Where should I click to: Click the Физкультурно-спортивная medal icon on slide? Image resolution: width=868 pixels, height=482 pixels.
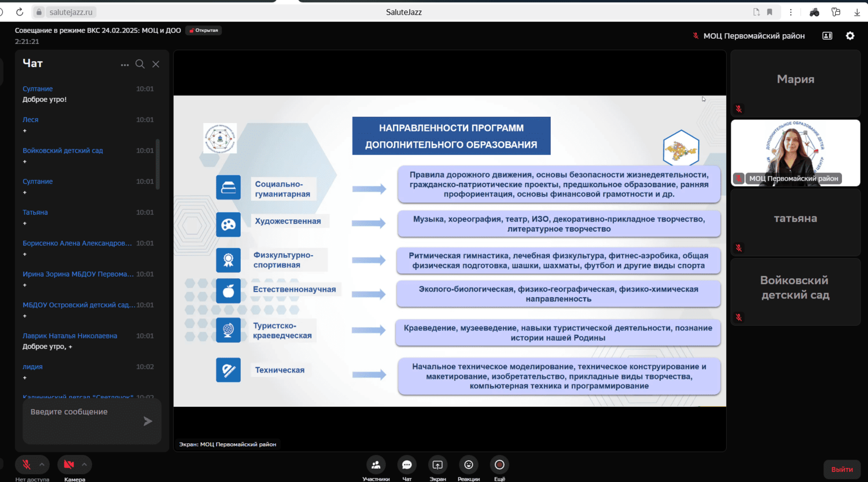coord(229,260)
